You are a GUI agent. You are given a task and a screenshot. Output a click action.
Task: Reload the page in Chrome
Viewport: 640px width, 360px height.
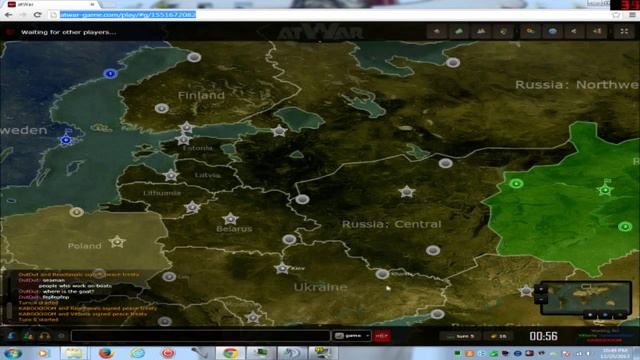tap(38, 15)
